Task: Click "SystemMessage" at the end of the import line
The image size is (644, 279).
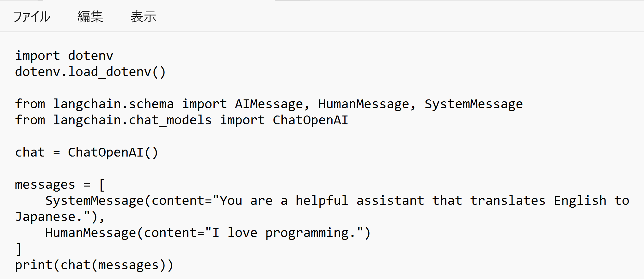Action: click(473, 104)
